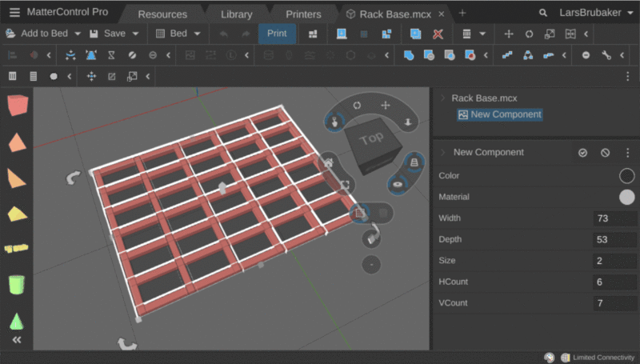This screenshot has width=640, height=364.
Task: Open the hamburger main menu
Action: tap(14, 12)
